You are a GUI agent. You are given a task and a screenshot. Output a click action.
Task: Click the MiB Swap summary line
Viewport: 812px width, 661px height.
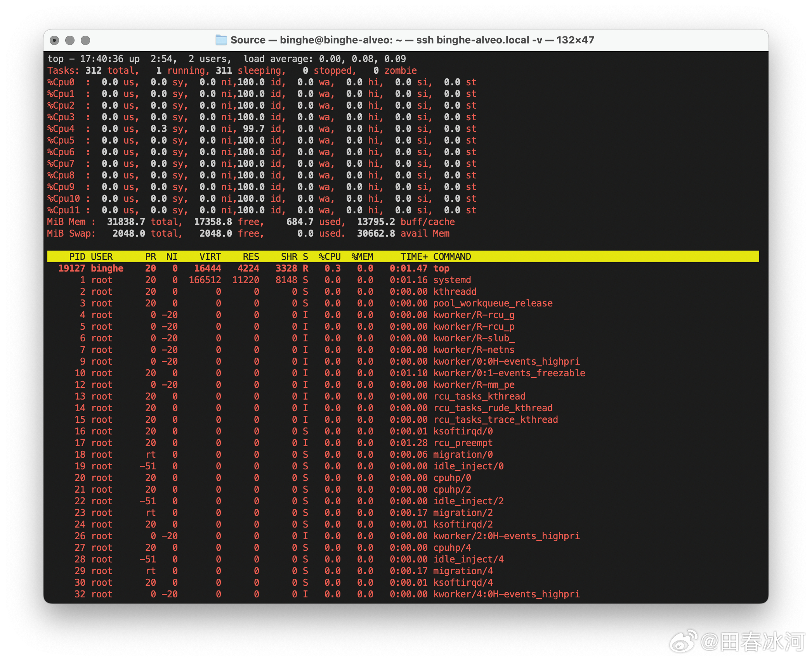tap(248, 234)
